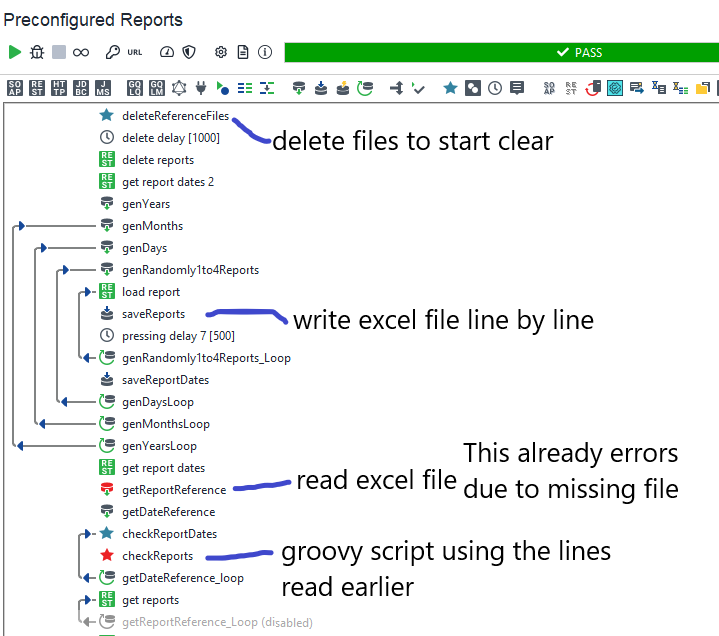Select the saveReports data sink step
The image size is (719, 636).
152,314
